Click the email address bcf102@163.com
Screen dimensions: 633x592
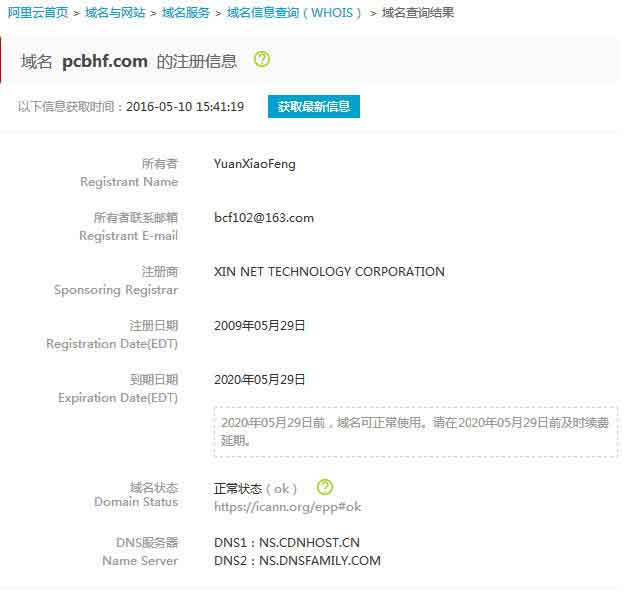pos(264,218)
